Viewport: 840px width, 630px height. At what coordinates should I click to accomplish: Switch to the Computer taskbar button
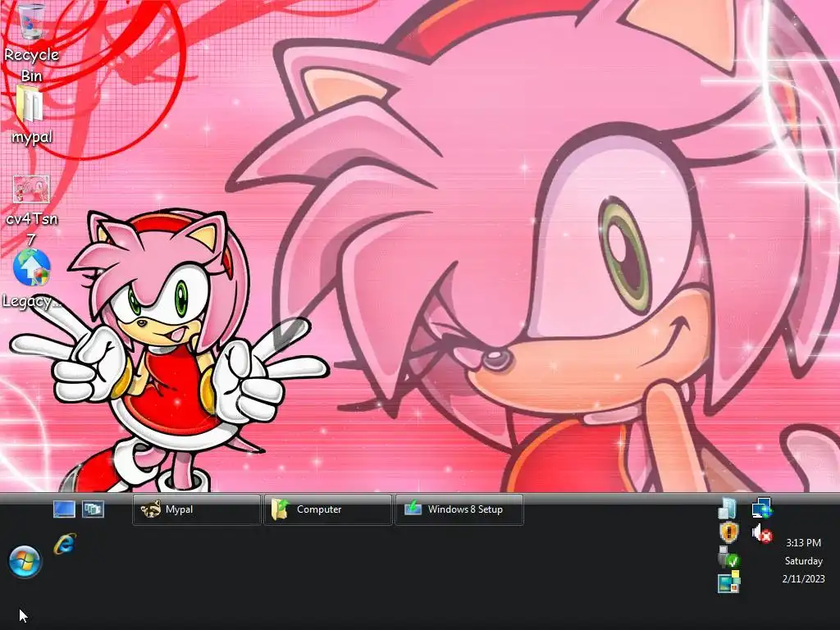pos(328,509)
